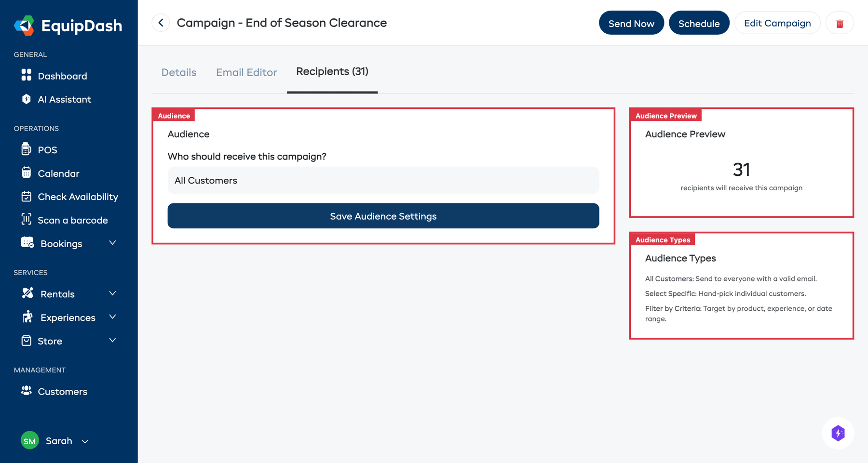The height and width of the screenshot is (463, 868).
Task: Select the Dashboard icon
Action: coord(27,76)
